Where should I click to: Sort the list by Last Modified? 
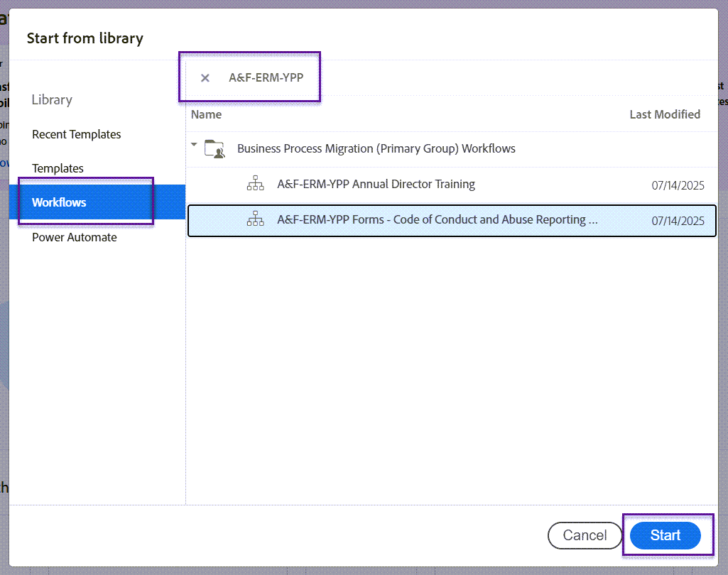click(x=665, y=114)
